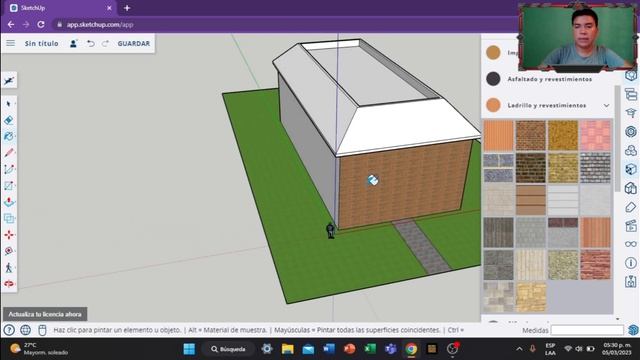
Task: Open PowerPoint from the taskbar
Action: [x=349, y=349]
